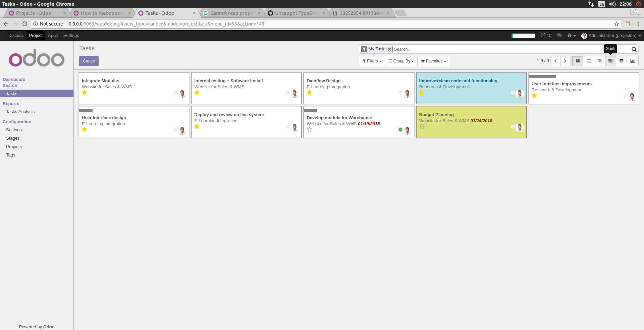Viewport: 644px width, 330px height.
Task: Click the activities @ counter icon
Action: tap(546, 35)
